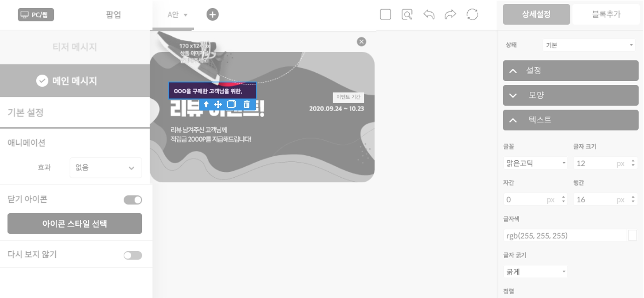
Task: Click the square frame icon in toolbar
Action: 385,15
